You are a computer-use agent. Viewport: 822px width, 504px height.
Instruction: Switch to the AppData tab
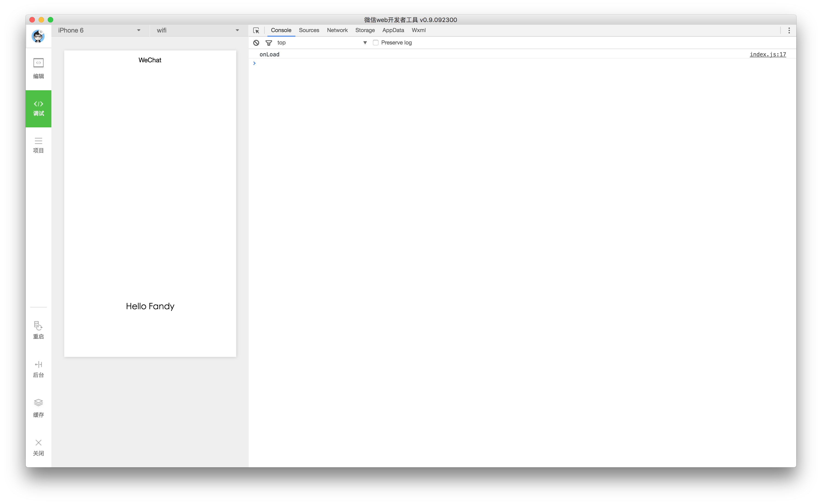(x=393, y=30)
